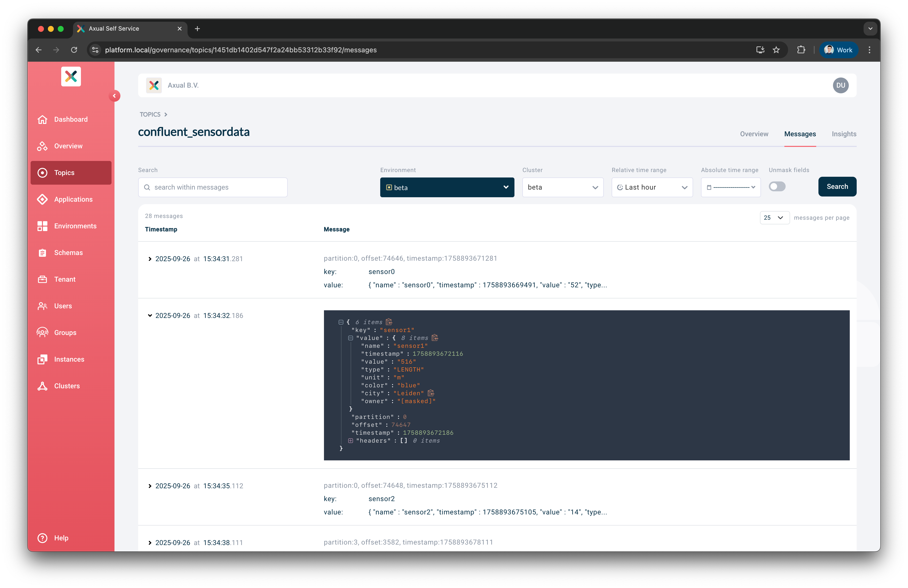Collapse the left sidebar navigation
This screenshot has width=908, height=588.
point(114,96)
